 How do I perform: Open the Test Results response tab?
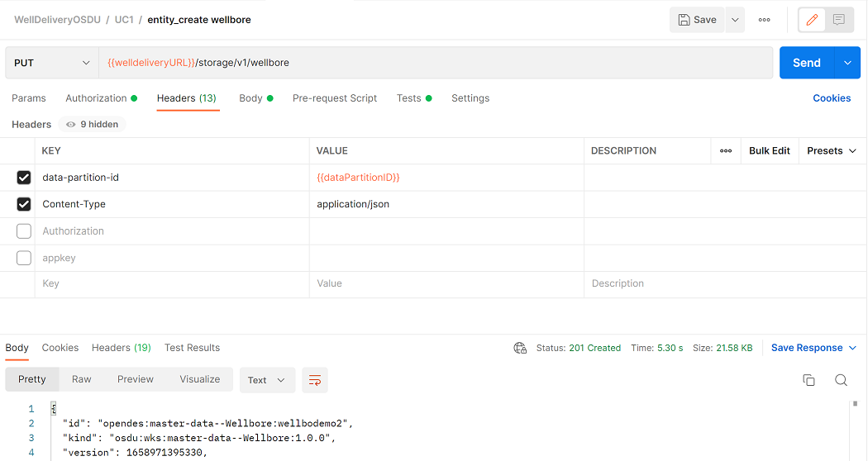coord(192,348)
